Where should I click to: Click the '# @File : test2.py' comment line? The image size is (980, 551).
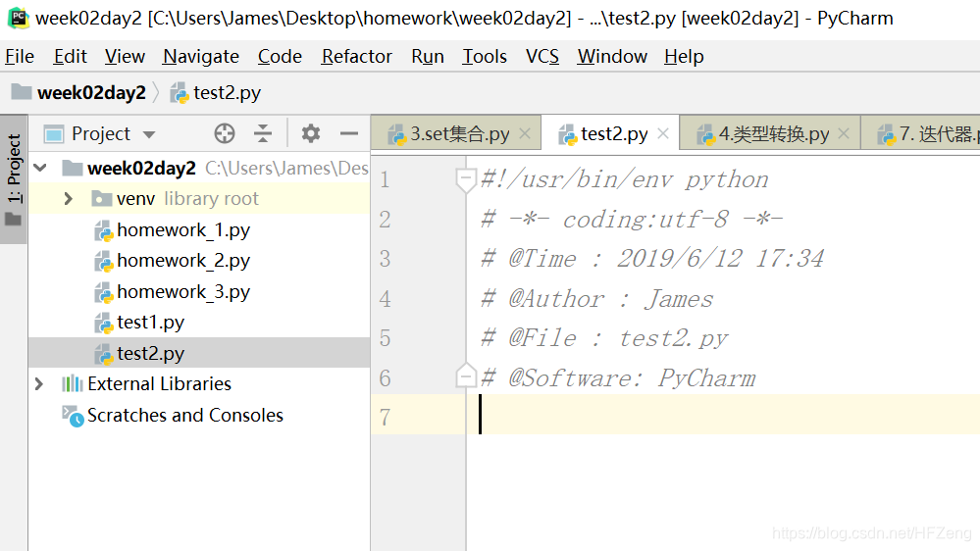pyautogui.click(x=604, y=338)
